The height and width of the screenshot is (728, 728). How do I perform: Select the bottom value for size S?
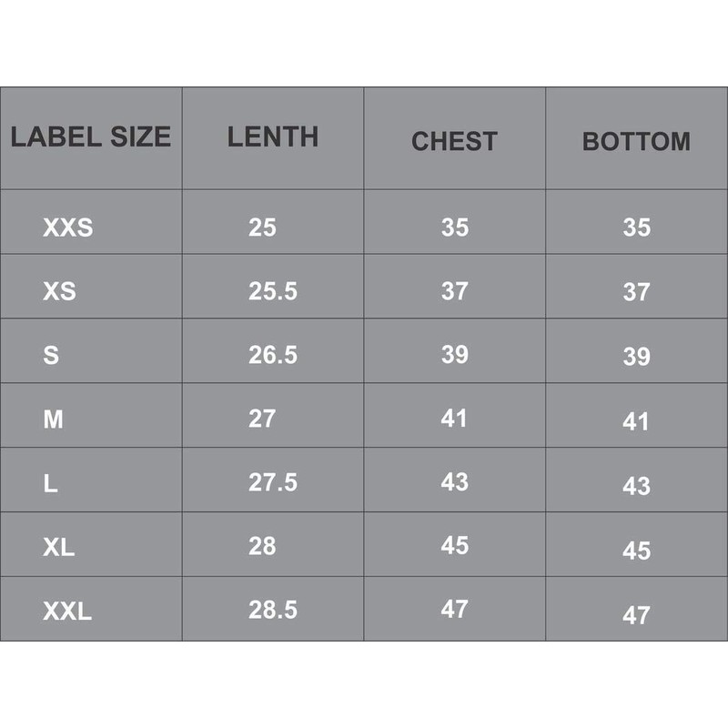pyautogui.click(x=636, y=357)
